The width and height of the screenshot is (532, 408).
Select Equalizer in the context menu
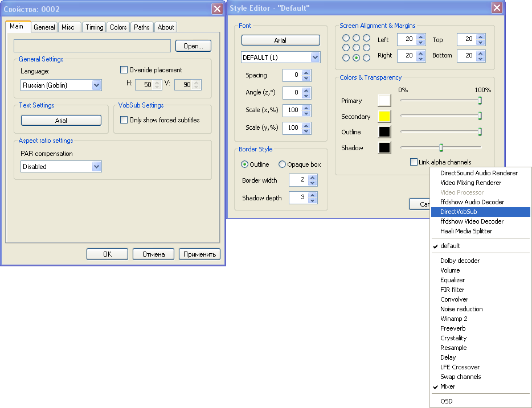point(452,280)
